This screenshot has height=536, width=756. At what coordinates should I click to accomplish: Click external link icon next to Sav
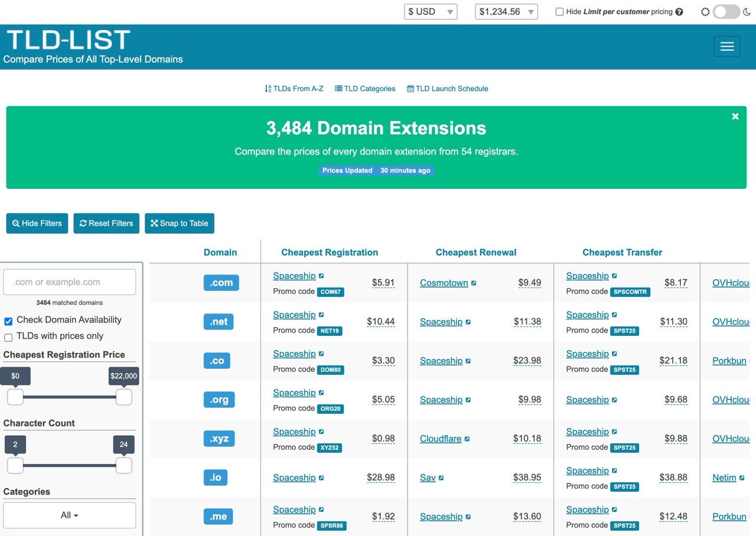click(441, 478)
